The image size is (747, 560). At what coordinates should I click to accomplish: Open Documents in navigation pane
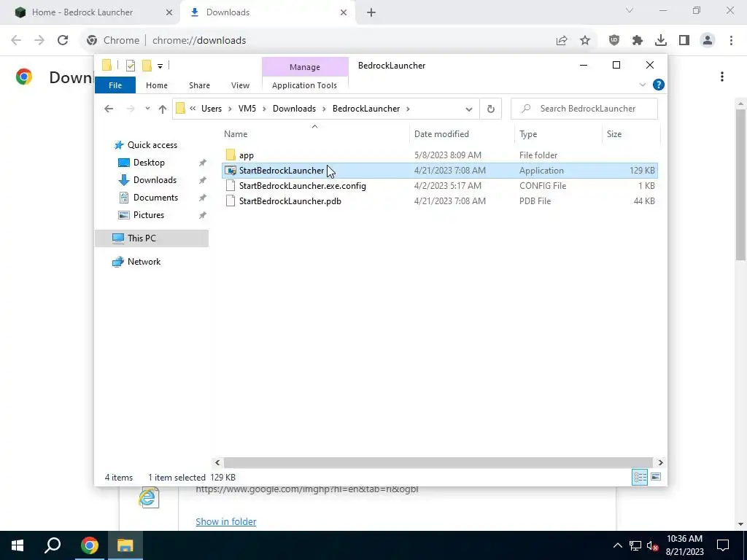pyautogui.click(x=155, y=198)
